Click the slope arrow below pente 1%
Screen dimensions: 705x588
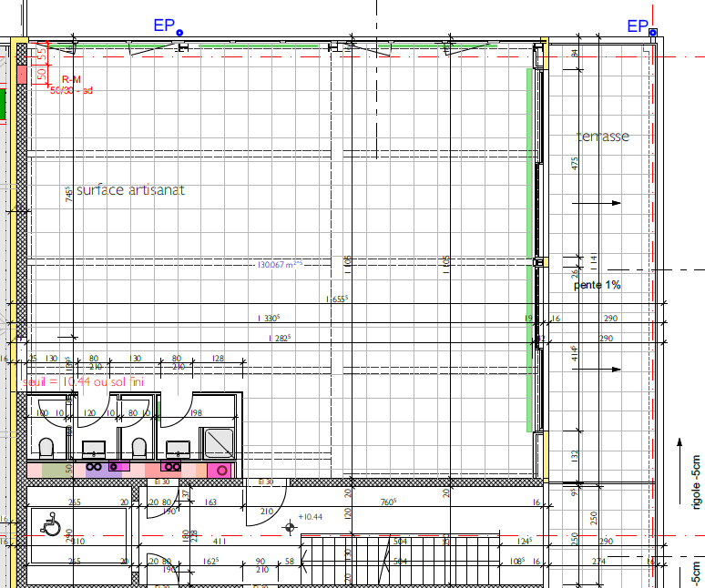coord(602,370)
